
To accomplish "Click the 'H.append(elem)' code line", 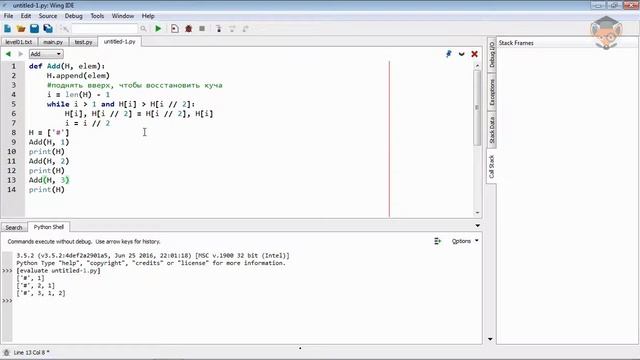I will pyautogui.click(x=78, y=76).
